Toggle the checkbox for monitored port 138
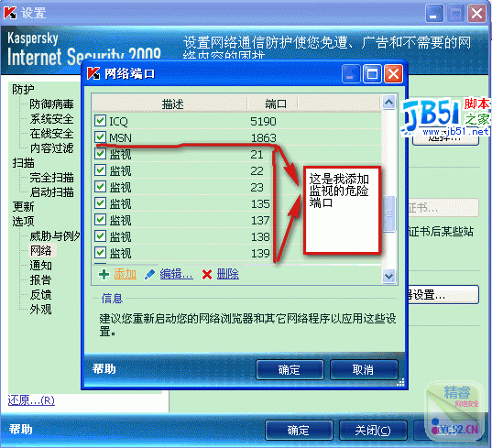 [101, 236]
